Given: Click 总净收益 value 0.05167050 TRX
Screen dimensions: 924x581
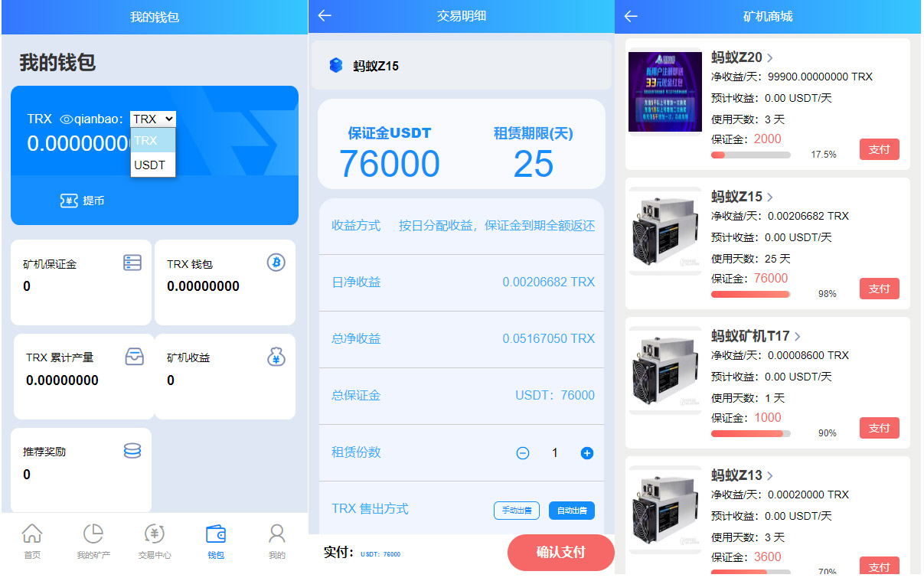Looking at the screenshot, I should coord(549,339).
